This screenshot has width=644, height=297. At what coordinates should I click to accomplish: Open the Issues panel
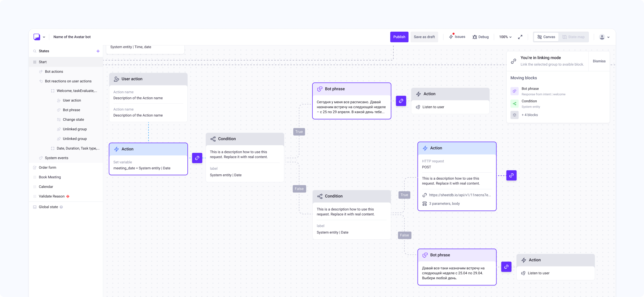[457, 37]
